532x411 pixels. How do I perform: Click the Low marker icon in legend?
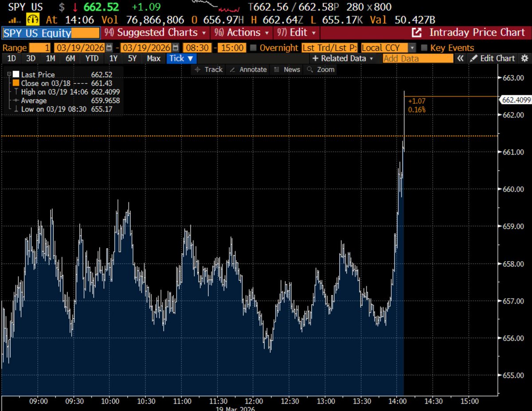click(x=16, y=109)
